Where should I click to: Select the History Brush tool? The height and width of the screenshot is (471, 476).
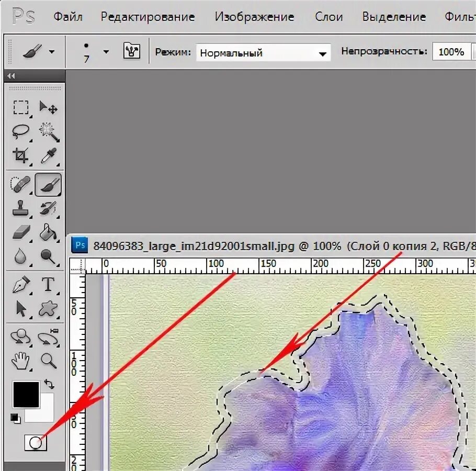click(48, 208)
